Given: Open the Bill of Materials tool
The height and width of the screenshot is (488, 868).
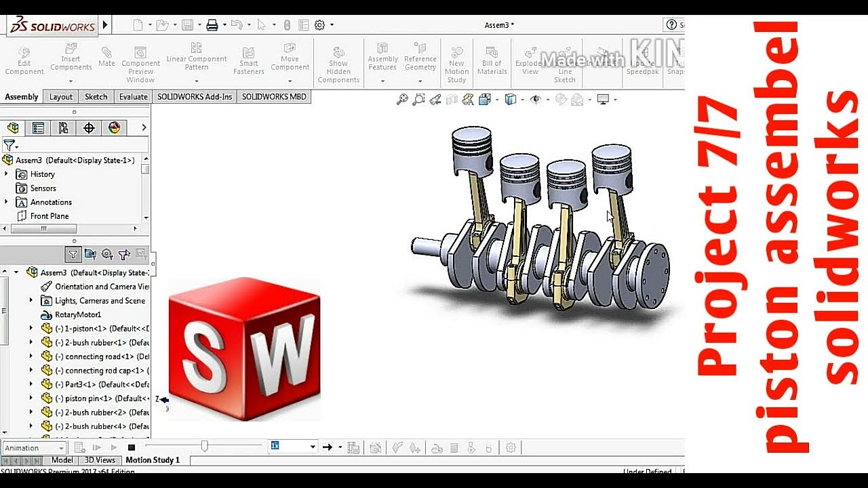Looking at the screenshot, I should coord(492,60).
